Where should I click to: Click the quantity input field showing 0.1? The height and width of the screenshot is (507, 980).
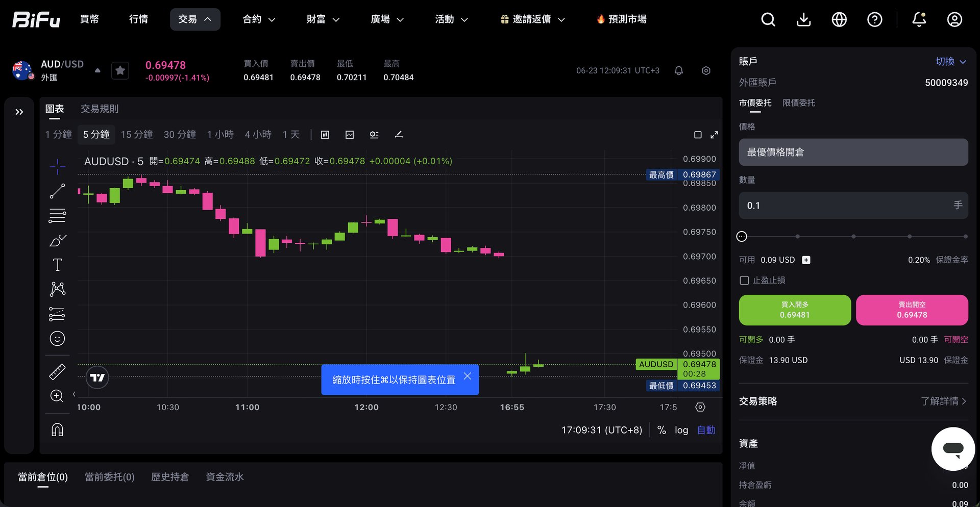[x=853, y=205]
